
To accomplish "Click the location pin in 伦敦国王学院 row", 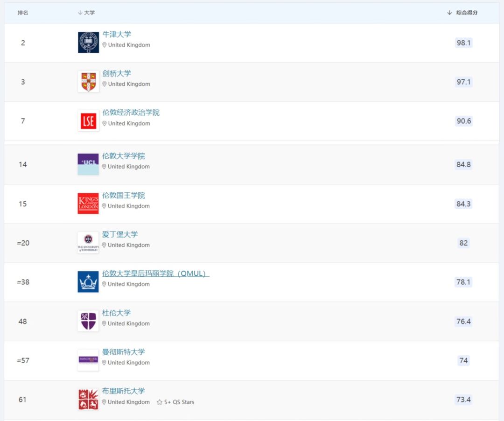I will (104, 206).
